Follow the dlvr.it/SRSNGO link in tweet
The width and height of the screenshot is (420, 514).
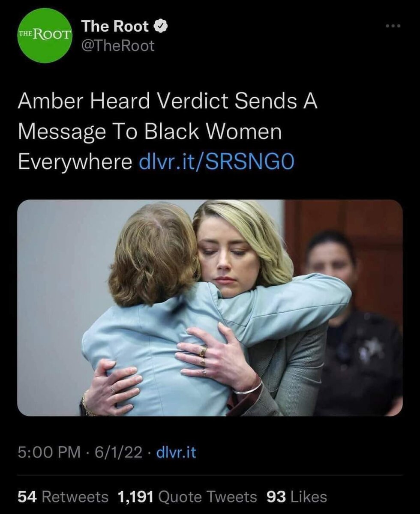pos(217,162)
